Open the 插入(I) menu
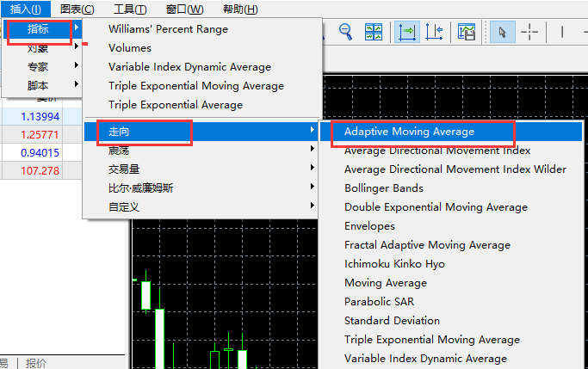Screen dimensions: 588x369 tap(26, 9)
